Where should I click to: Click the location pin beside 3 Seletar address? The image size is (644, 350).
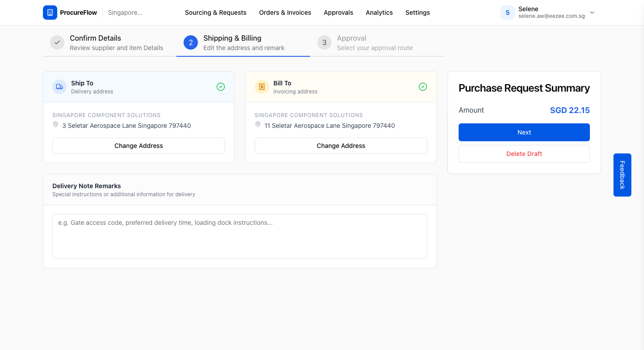pos(55,125)
